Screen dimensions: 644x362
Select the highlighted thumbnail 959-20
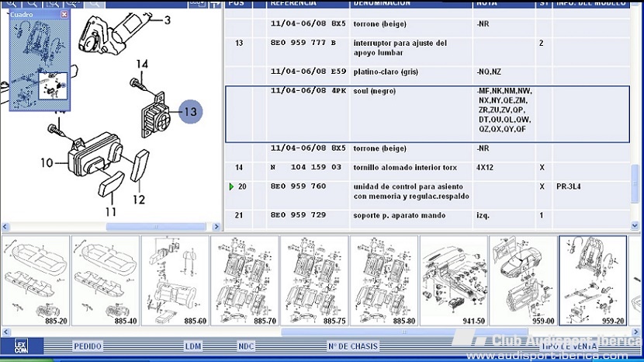click(593, 281)
